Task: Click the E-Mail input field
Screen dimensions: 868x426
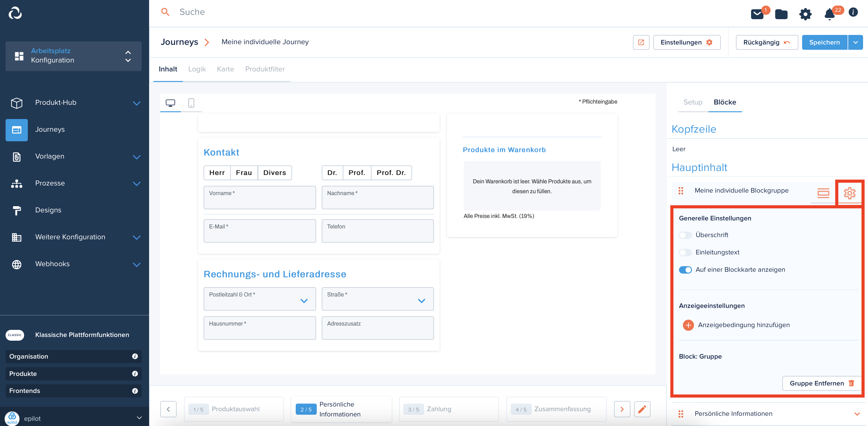Action: [x=260, y=231]
